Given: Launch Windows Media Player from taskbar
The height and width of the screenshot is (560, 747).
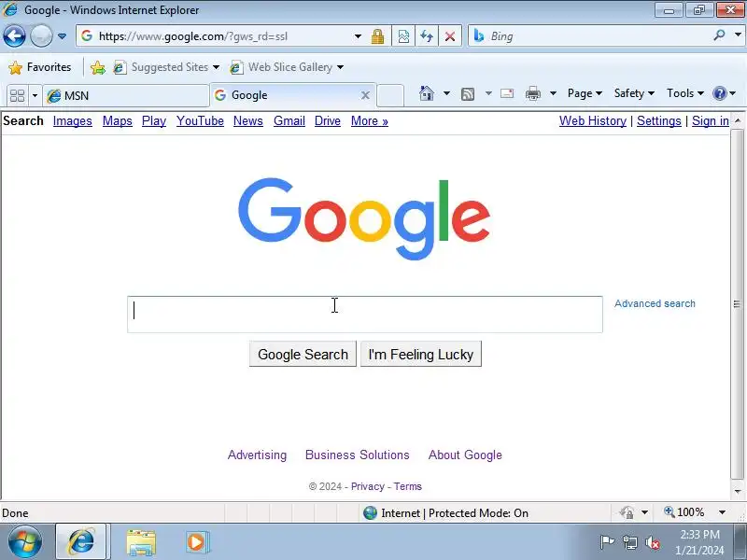Looking at the screenshot, I should [197, 542].
